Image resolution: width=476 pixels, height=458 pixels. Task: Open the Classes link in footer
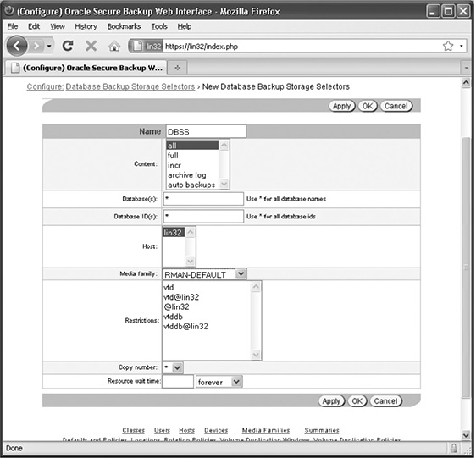(x=133, y=430)
